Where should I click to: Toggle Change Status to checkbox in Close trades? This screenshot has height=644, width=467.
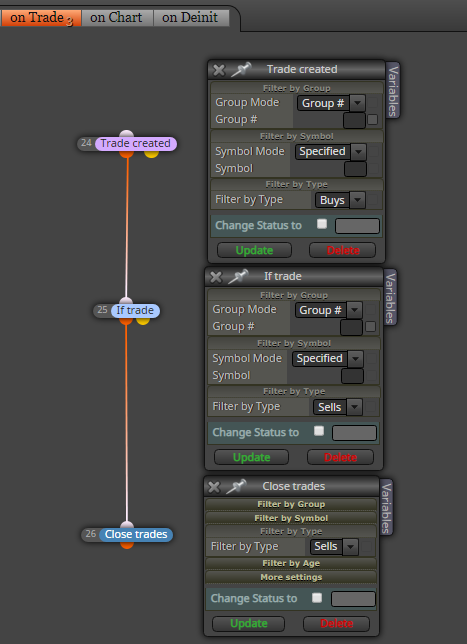coord(317,597)
